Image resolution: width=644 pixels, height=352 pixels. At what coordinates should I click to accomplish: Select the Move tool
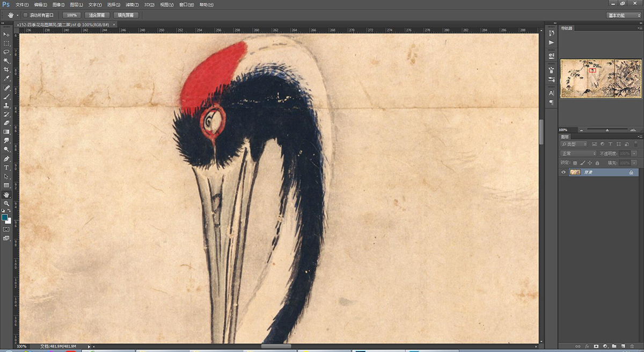point(6,34)
